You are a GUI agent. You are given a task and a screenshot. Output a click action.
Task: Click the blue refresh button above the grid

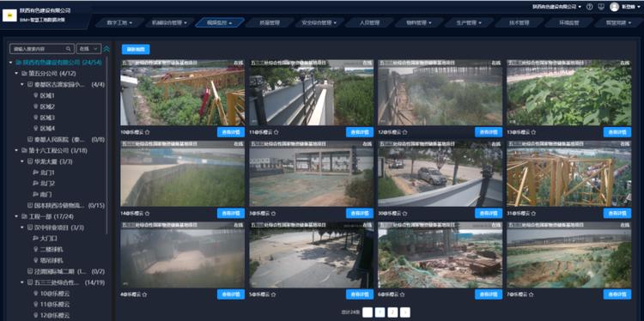(x=136, y=49)
